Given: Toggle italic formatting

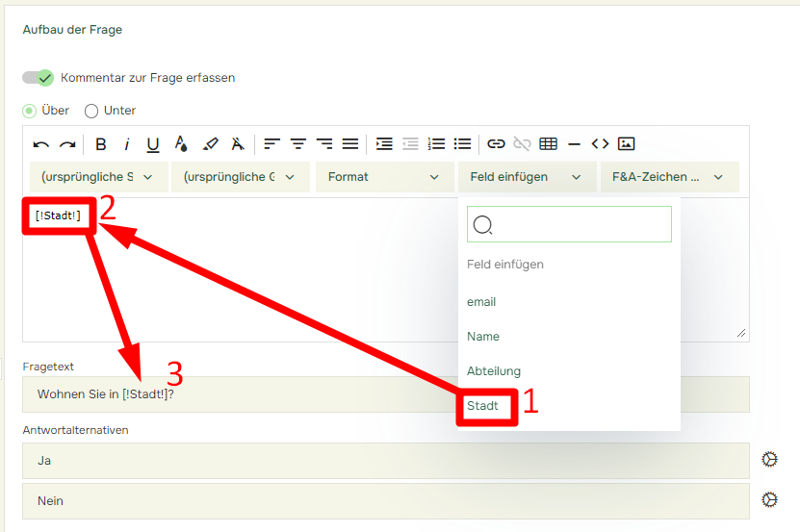Looking at the screenshot, I should (x=126, y=144).
